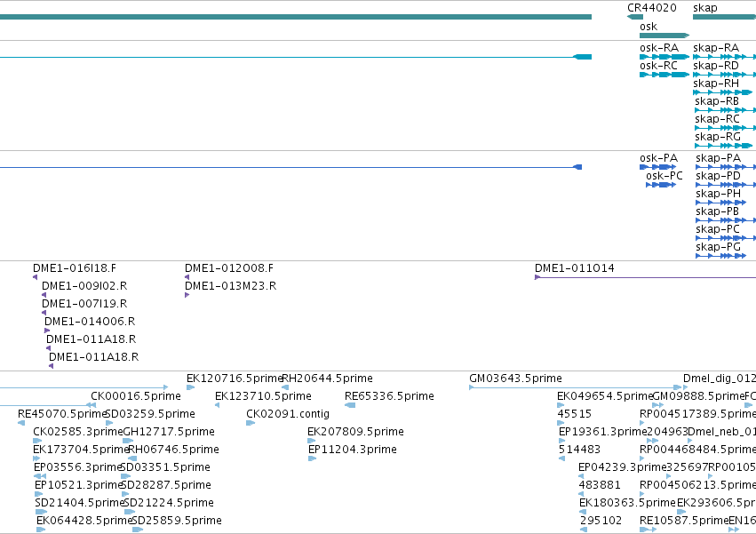This screenshot has height=534, width=756.
Task: Click the EK123710.5prime EST label
Action: coord(263,396)
